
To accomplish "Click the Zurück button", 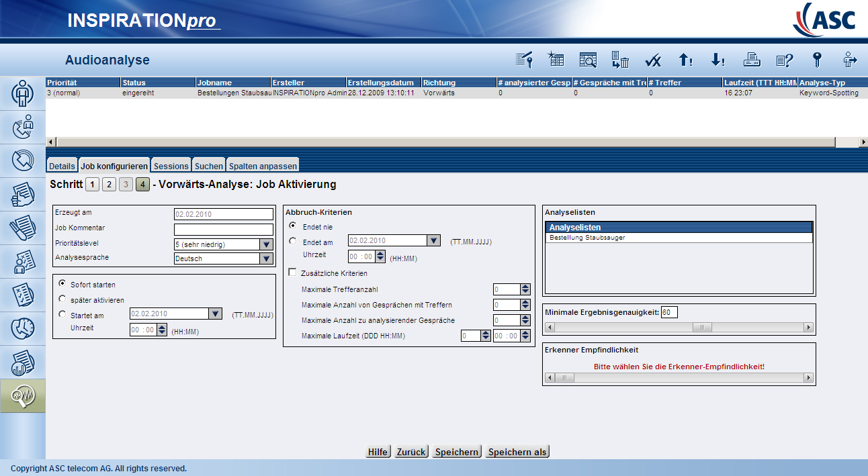I will click(x=410, y=452).
